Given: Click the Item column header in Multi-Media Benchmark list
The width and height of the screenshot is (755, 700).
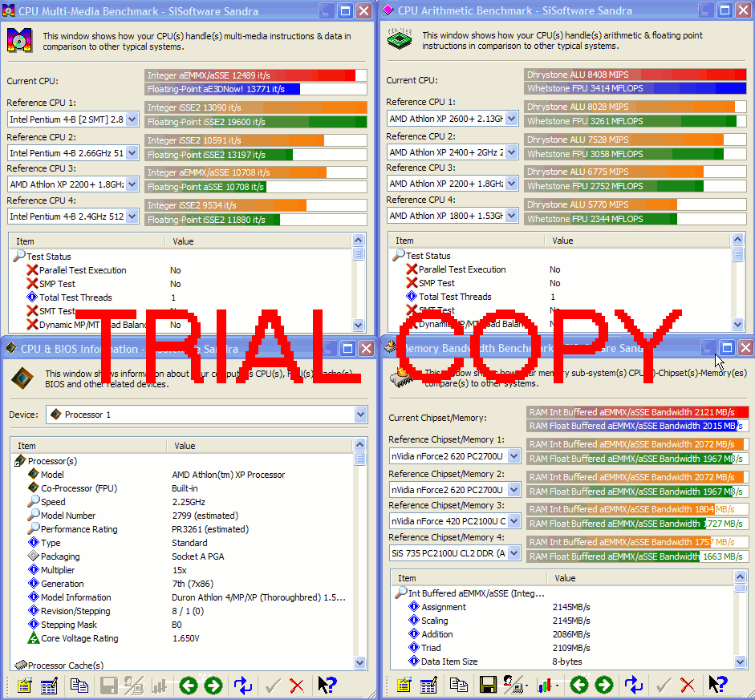Looking at the screenshot, I should [x=87, y=241].
